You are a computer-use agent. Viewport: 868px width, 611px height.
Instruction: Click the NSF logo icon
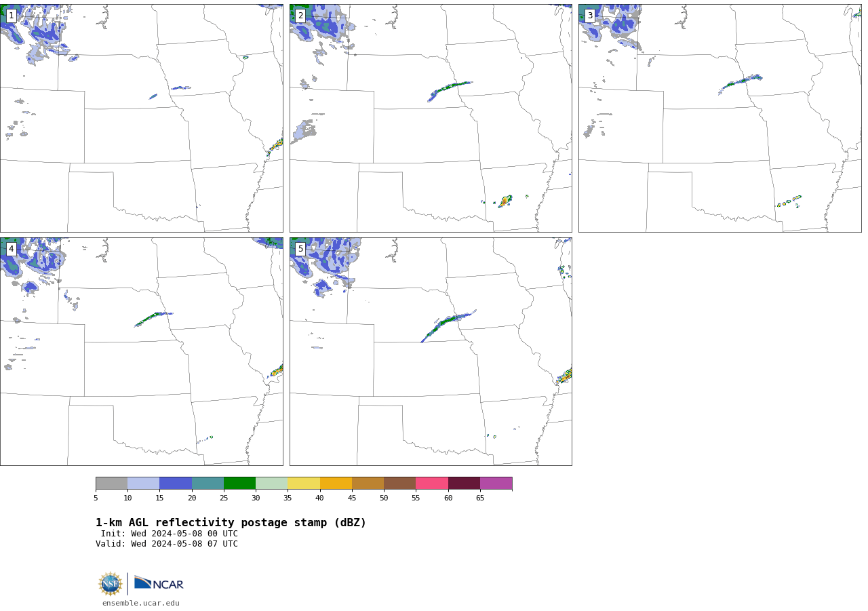[x=111, y=584]
